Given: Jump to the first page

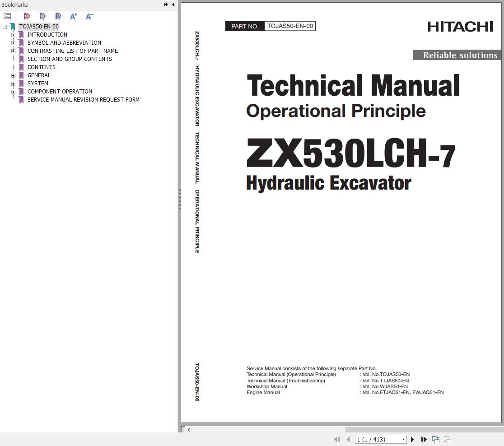Looking at the screenshot, I should [x=337, y=439].
